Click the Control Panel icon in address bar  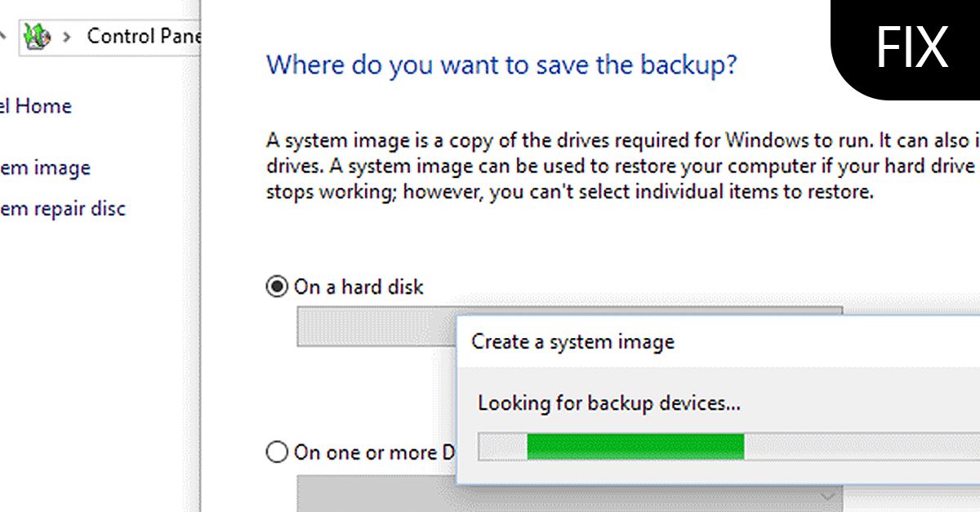(x=38, y=36)
